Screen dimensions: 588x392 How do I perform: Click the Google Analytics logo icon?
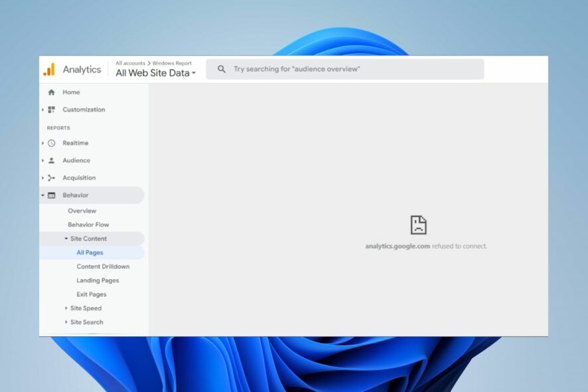coord(49,70)
